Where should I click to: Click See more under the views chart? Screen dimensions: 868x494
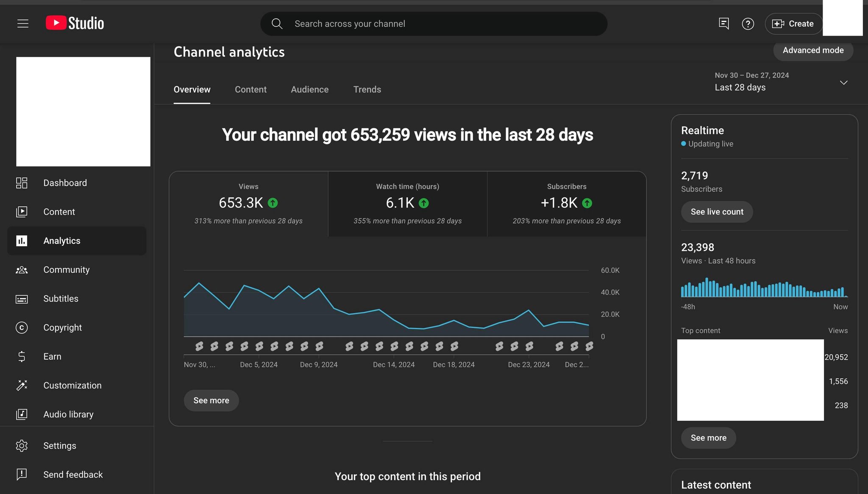click(211, 400)
